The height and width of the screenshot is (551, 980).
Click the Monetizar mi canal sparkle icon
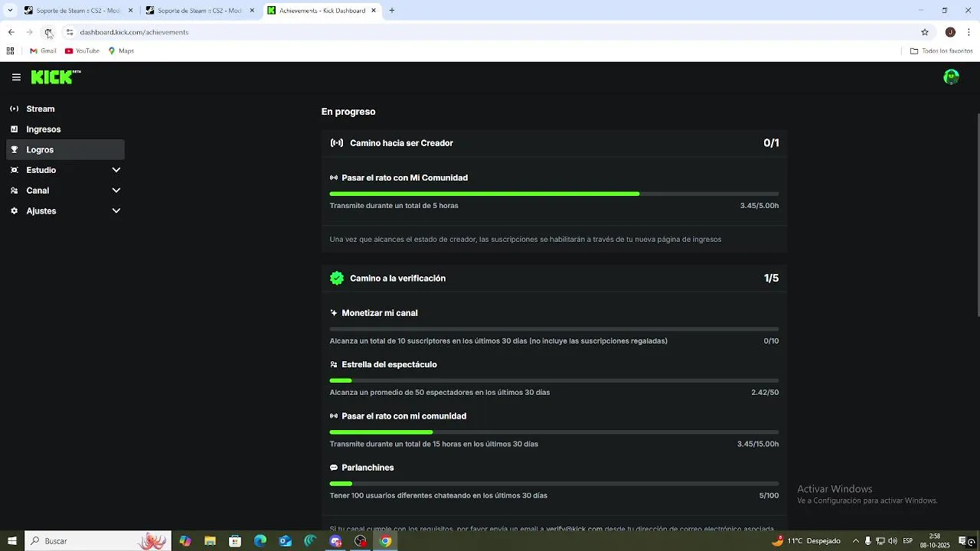[x=334, y=313]
